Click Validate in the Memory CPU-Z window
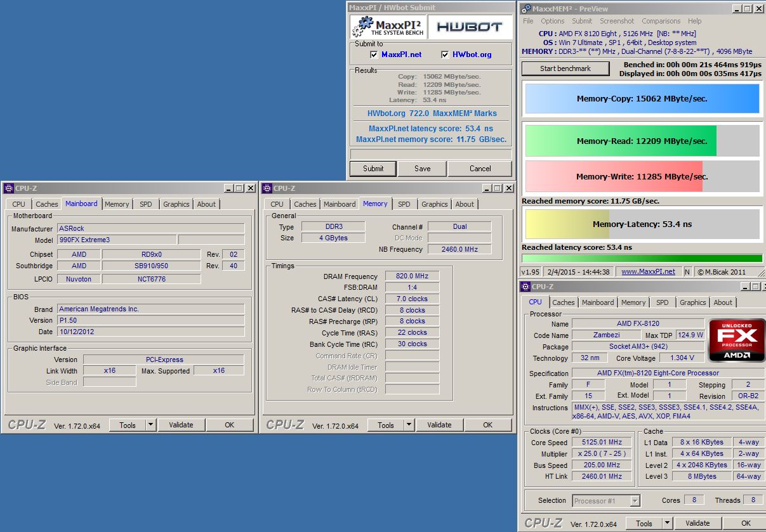Viewport: 766px width, 532px height. click(x=439, y=425)
